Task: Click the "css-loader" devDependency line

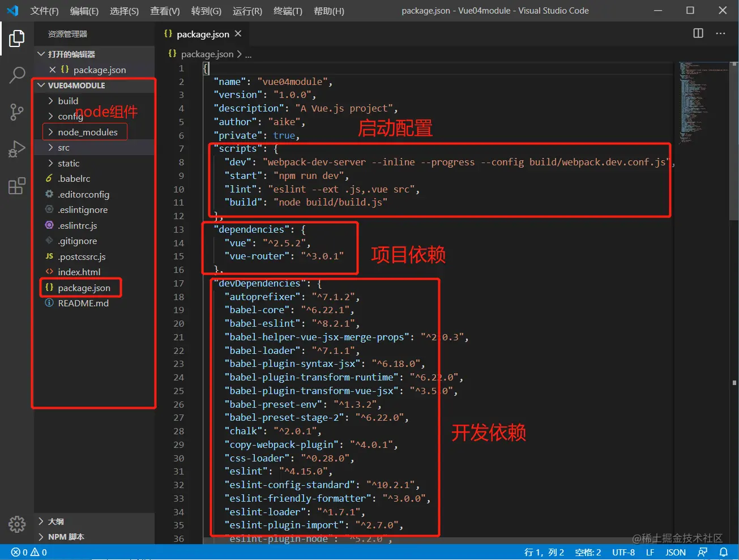Action: (x=289, y=458)
